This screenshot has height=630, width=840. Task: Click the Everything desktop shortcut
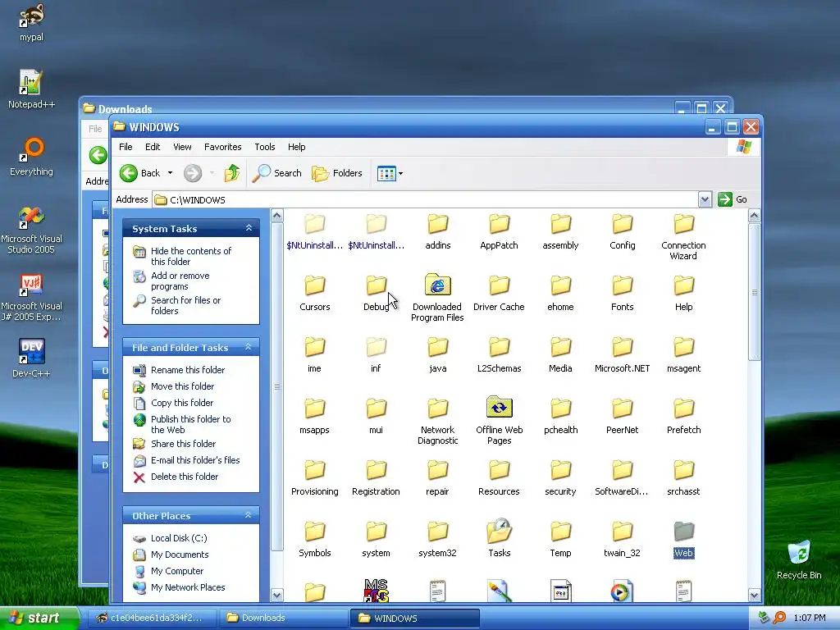[x=32, y=157]
